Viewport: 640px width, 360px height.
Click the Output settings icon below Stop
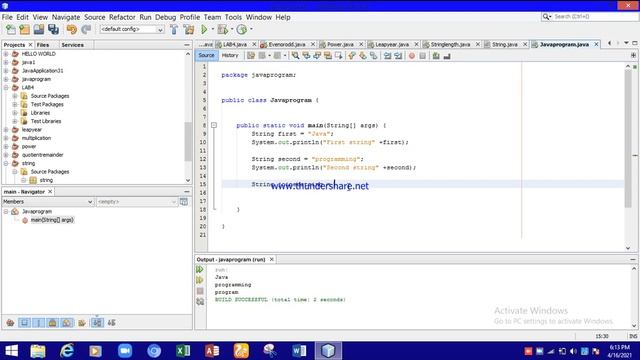point(200,302)
